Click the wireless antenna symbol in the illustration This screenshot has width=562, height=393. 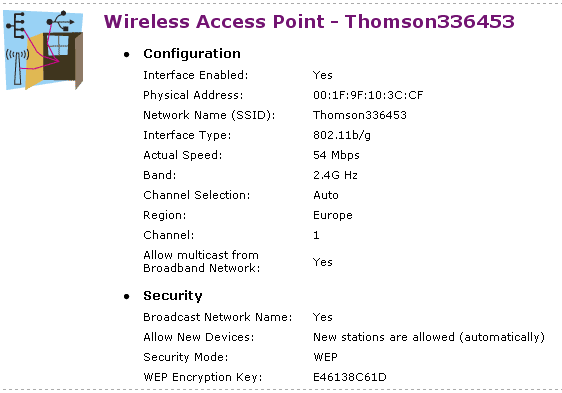17,67
